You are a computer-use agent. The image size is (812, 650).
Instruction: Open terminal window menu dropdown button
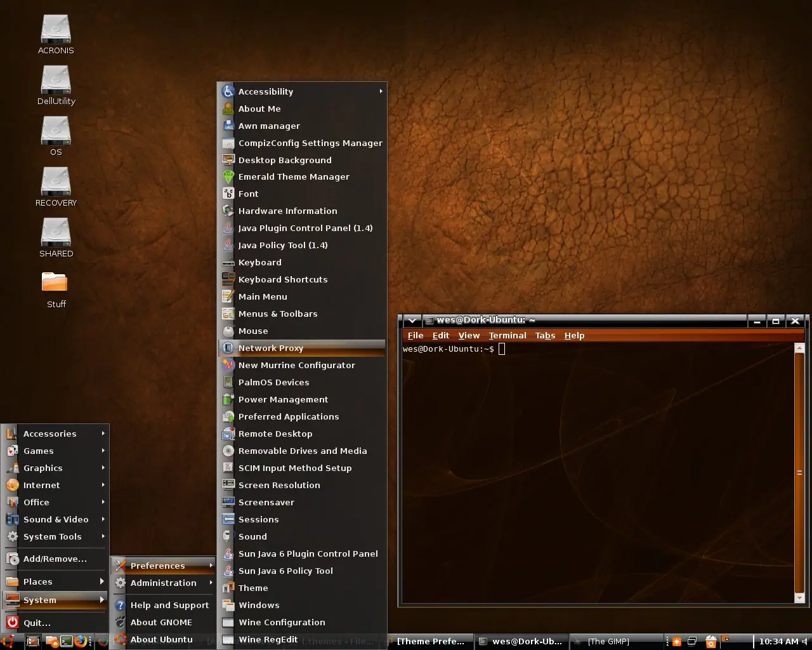[412, 321]
